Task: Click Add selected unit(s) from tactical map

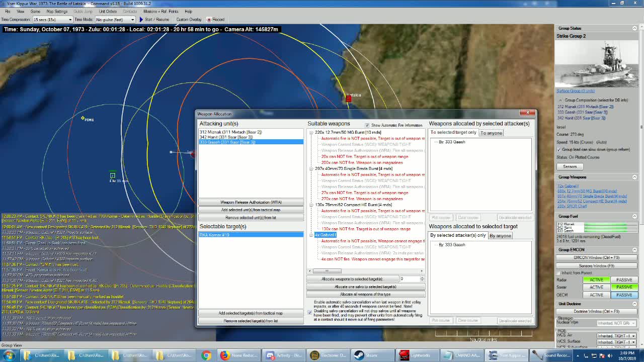Action: (251, 210)
